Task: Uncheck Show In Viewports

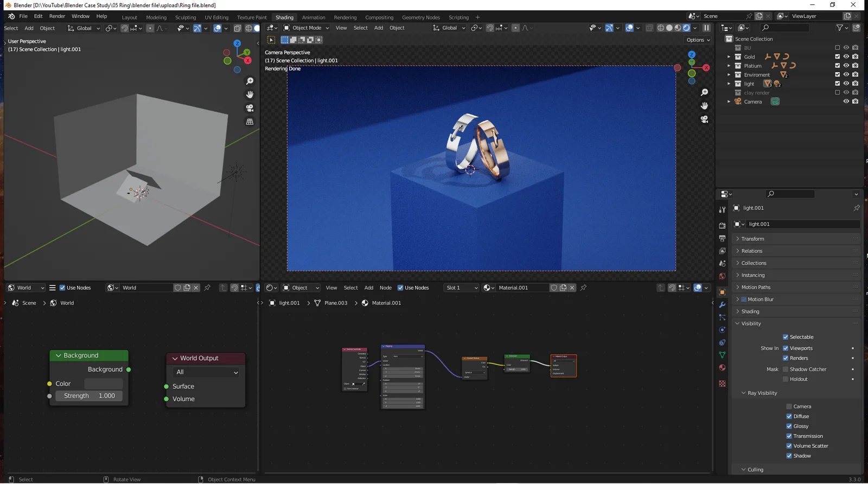Action: [786, 348]
